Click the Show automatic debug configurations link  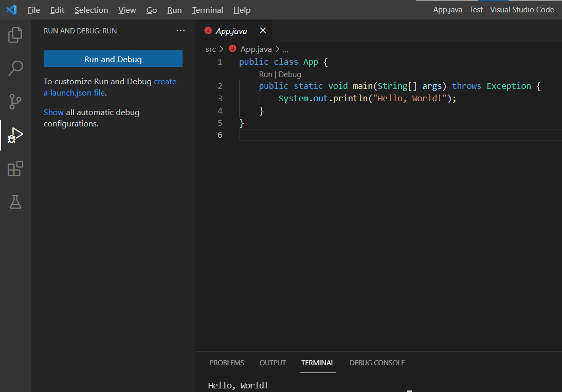(53, 112)
